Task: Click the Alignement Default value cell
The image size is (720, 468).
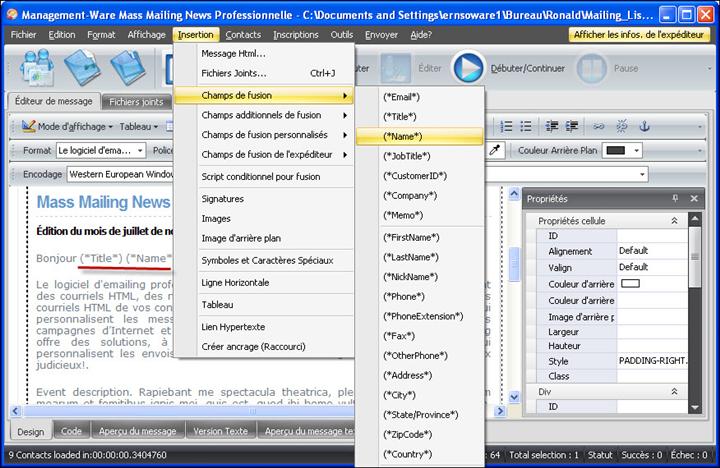Action: [x=652, y=251]
